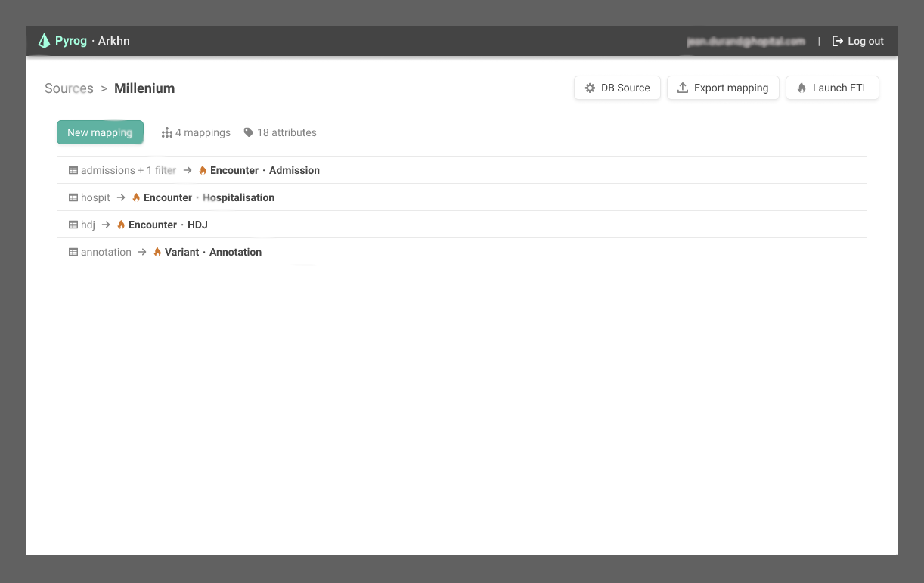Click the arrow icon in the admissions row
Screen dimensions: 924x583
point(188,170)
